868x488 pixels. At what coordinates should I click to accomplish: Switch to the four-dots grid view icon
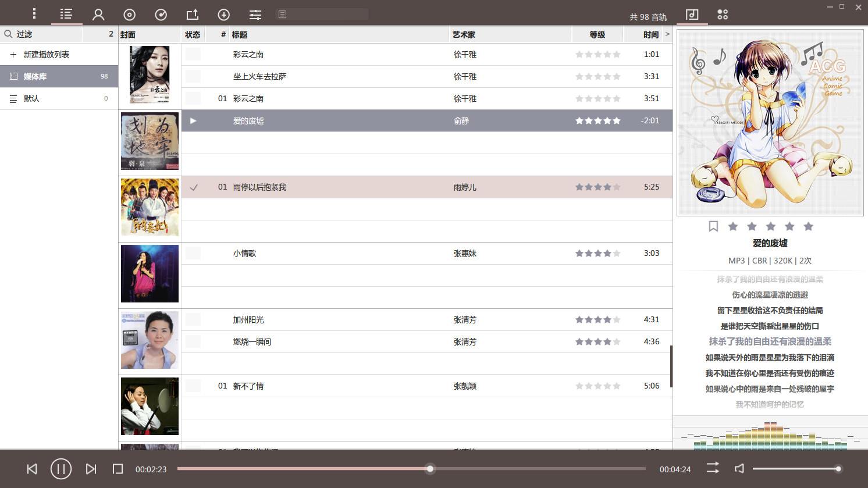coord(723,15)
